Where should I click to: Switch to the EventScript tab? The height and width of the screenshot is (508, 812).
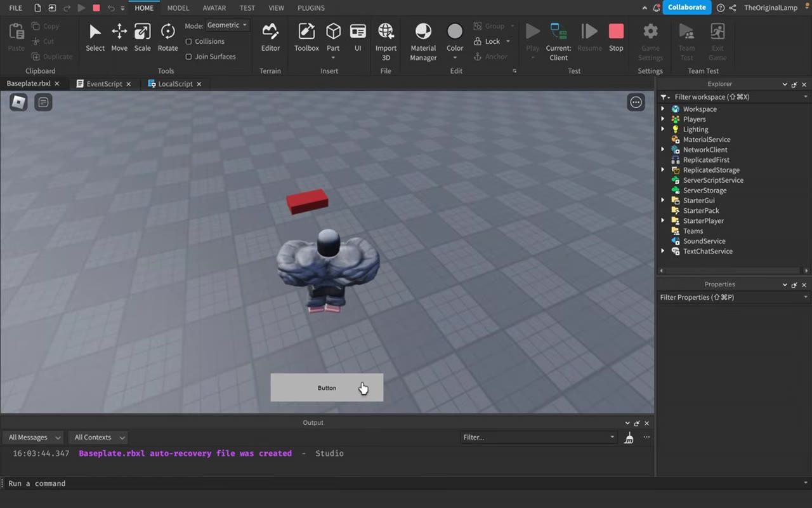click(x=104, y=84)
